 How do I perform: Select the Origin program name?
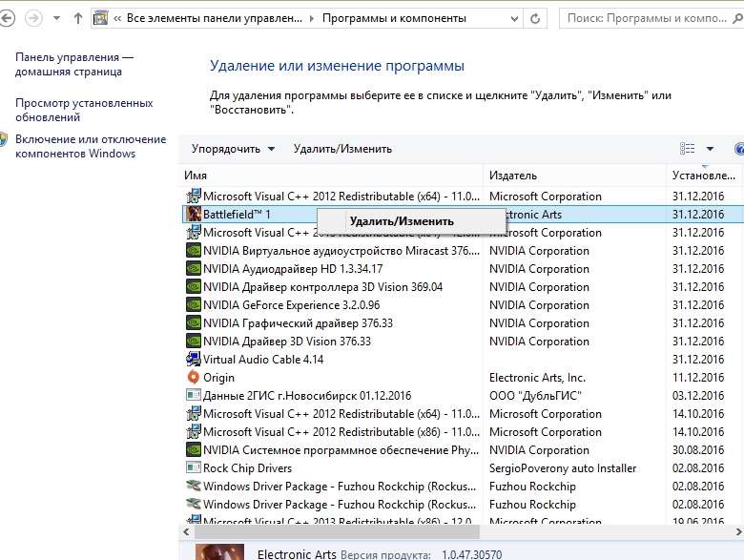pyautogui.click(x=218, y=378)
